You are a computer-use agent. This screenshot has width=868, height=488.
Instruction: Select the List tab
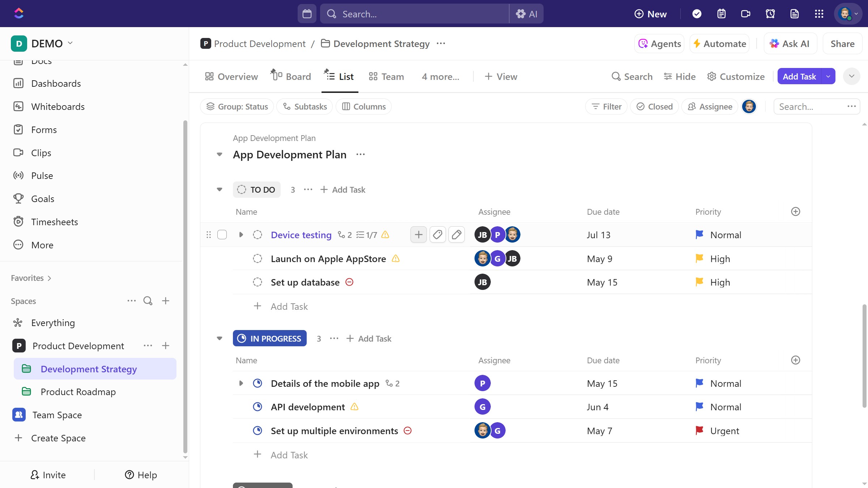click(340, 77)
